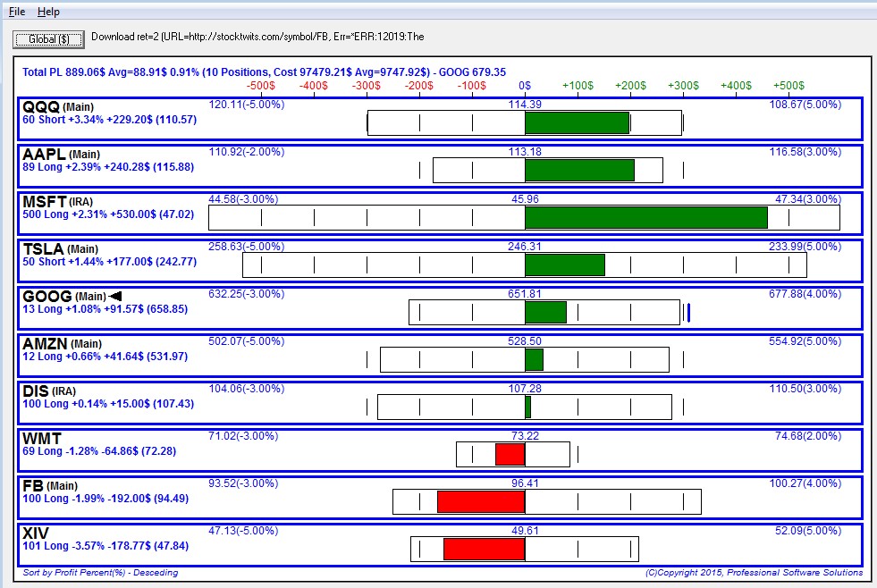The height and width of the screenshot is (588, 877).
Task: Click '69 Long -1.28% -64.86$' position details
Action: click(x=99, y=451)
